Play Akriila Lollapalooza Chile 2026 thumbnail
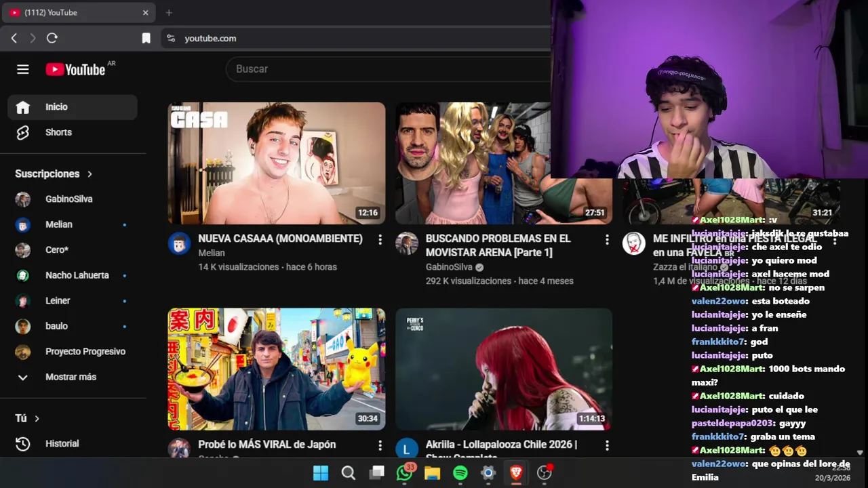Screen dimensions: 868x488 (x=504, y=369)
